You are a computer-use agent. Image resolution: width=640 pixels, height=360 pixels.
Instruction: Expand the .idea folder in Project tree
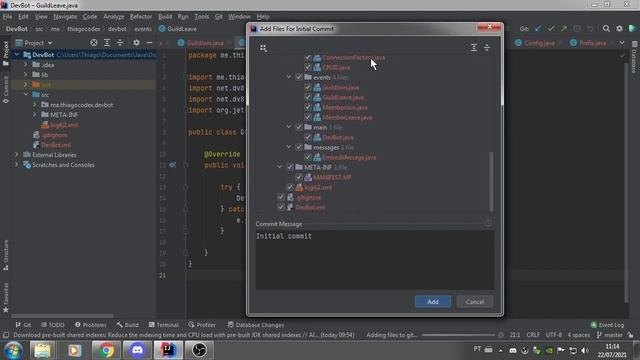pyautogui.click(x=26, y=64)
